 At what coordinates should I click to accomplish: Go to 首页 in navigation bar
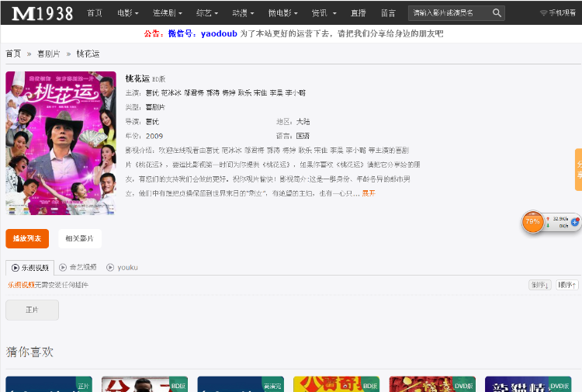tap(94, 13)
